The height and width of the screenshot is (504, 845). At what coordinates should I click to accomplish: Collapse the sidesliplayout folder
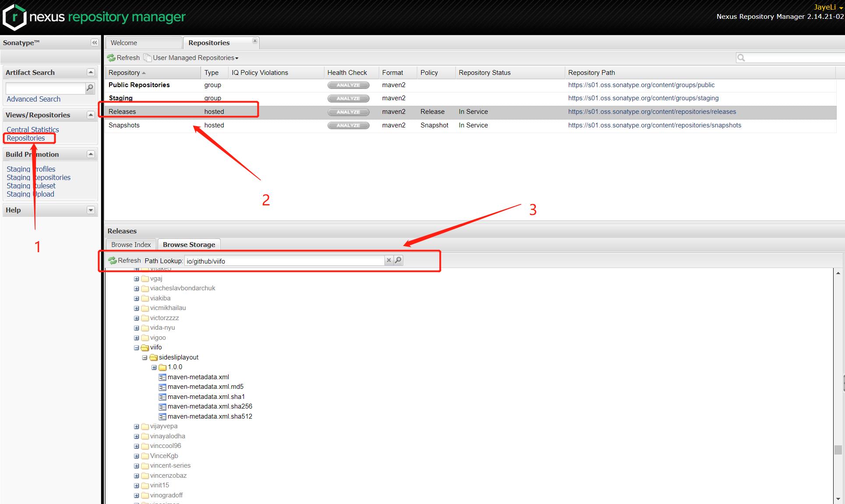coord(145,357)
